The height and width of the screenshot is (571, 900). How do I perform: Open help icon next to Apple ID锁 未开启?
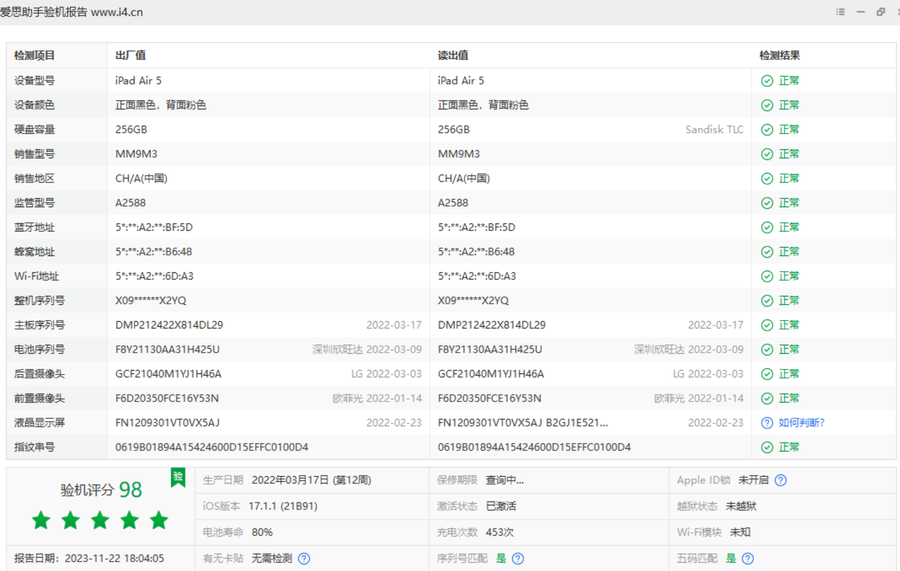pyautogui.click(x=781, y=480)
